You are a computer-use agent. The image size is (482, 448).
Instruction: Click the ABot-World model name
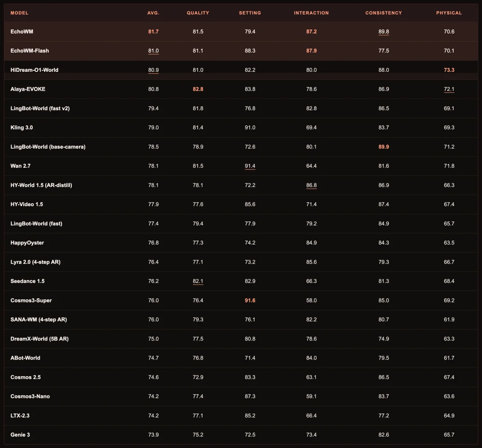click(x=25, y=358)
